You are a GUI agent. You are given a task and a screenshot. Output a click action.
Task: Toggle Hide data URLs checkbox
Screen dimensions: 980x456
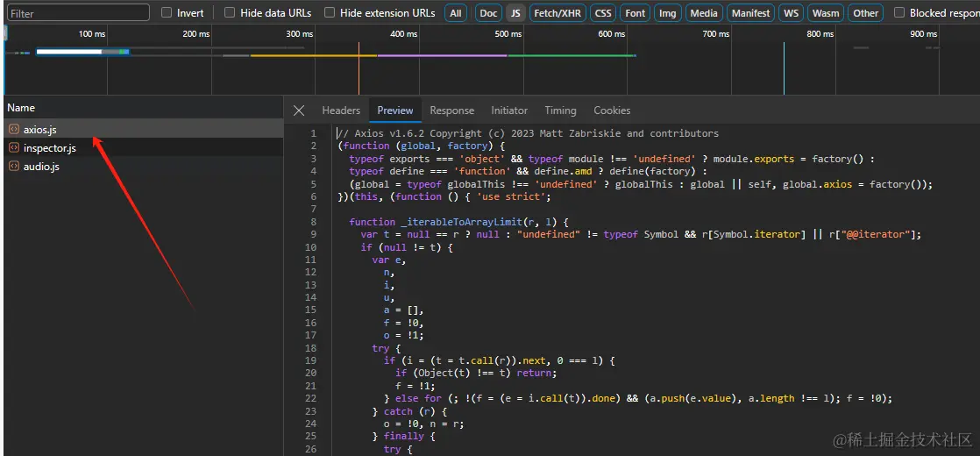click(x=230, y=13)
